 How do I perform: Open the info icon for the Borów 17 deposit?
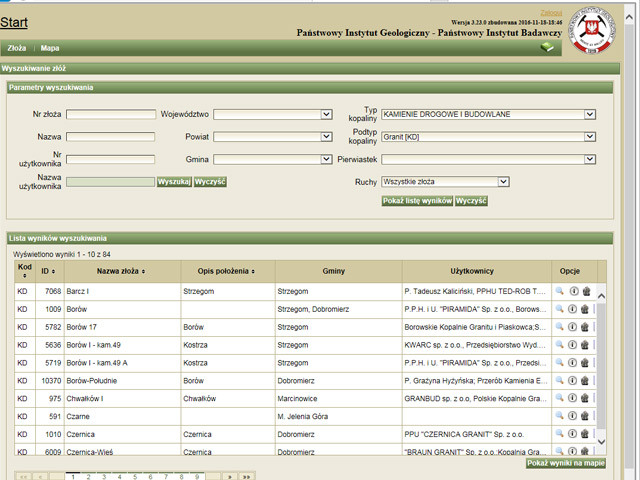point(573,327)
